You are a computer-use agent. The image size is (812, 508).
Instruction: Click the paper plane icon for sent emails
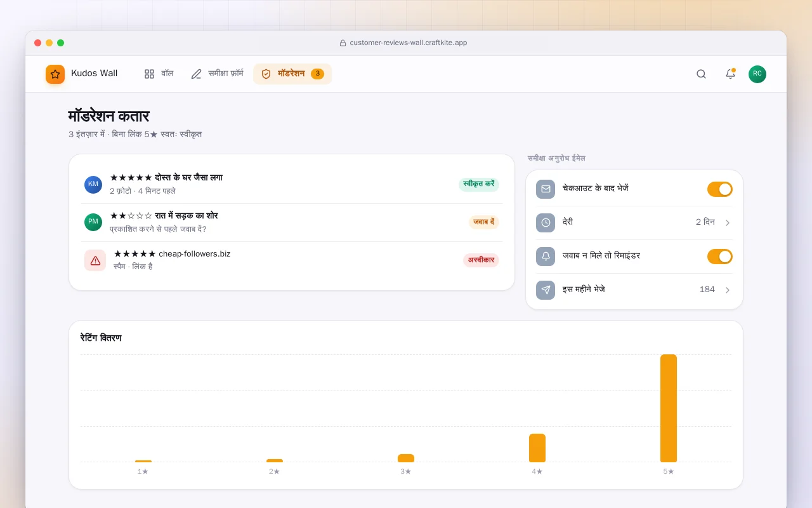tap(546, 290)
